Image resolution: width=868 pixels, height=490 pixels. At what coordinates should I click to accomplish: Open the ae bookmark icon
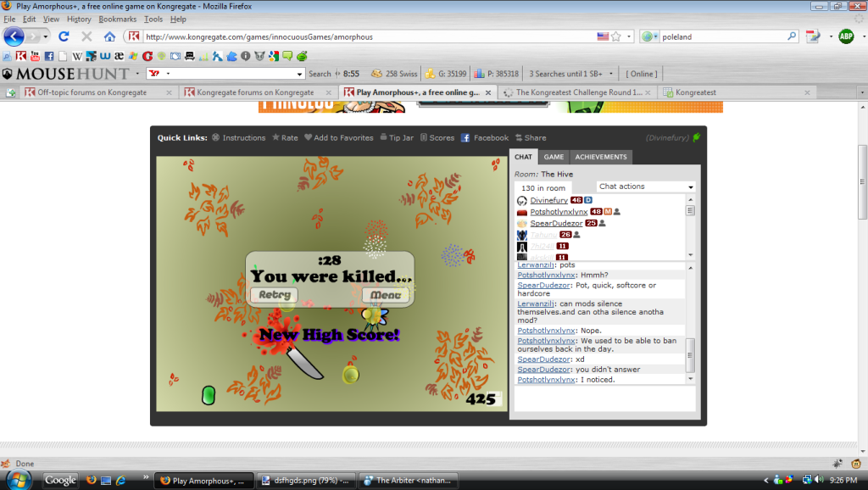click(119, 56)
